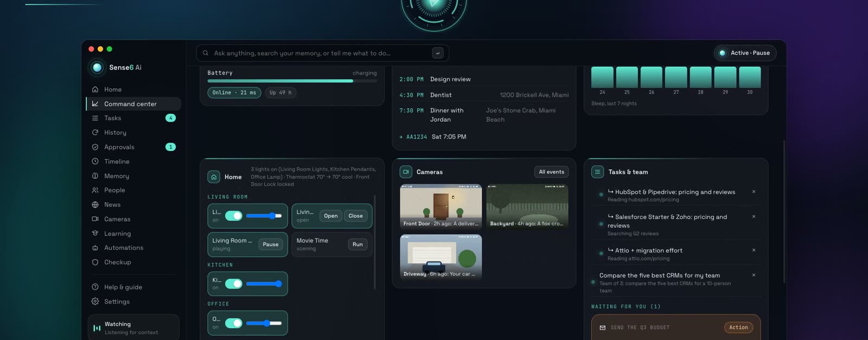Open Home in the sidebar
Screen dimensions: 868x340
(x=133, y=90)
